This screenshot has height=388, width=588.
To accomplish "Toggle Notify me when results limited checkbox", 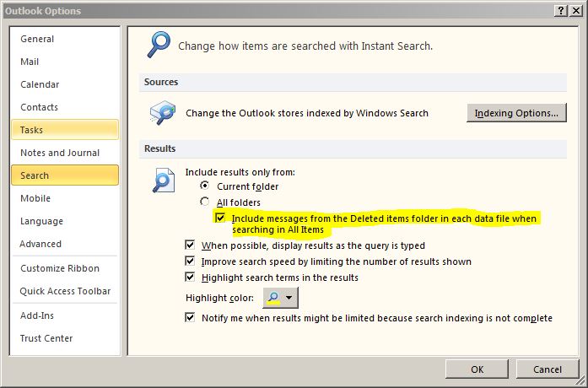I will pyautogui.click(x=190, y=317).
